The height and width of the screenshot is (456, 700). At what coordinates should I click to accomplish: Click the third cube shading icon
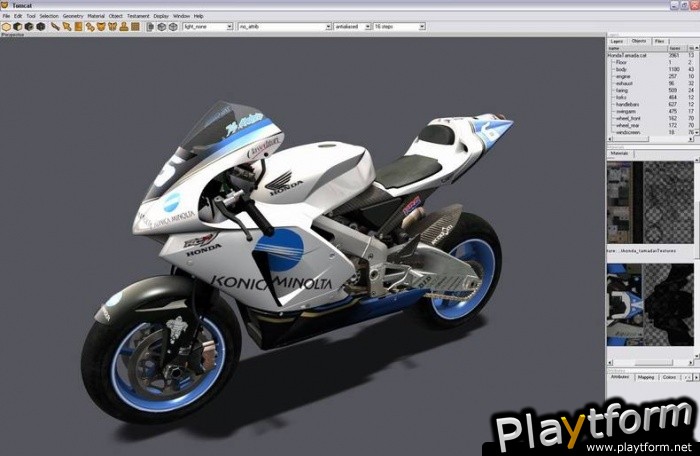pyautogui.click(x=29, y=27)
